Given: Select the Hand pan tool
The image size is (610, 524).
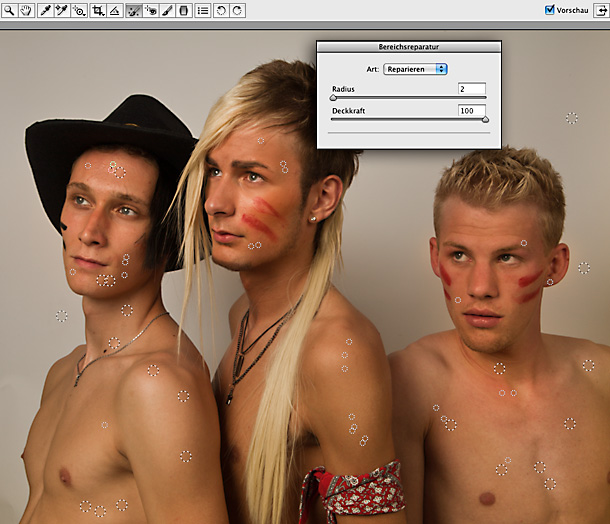Looking at the screenshot, I should click(26, 11).
